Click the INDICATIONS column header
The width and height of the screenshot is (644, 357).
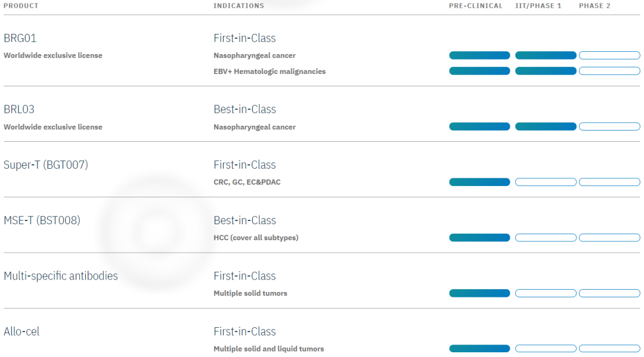[x=239, y=6]
